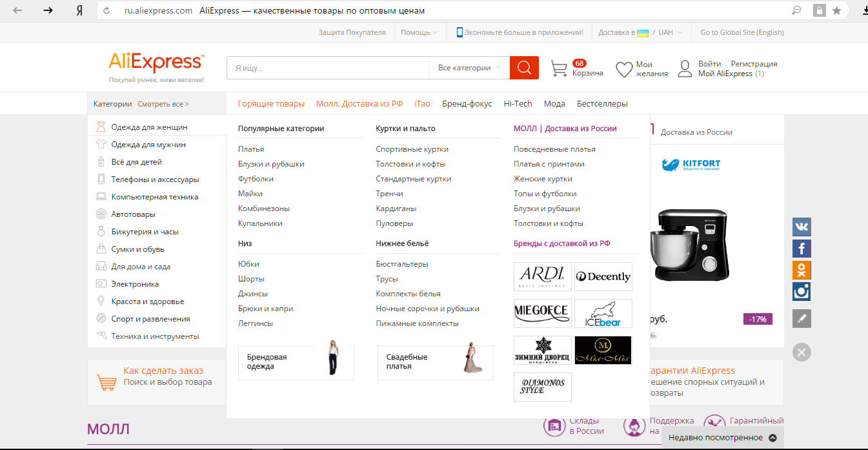The width and height of the screenshot is (868, 450).
Task: Click the MIEGOFCE brand logo
Action: tap(543, 313)
